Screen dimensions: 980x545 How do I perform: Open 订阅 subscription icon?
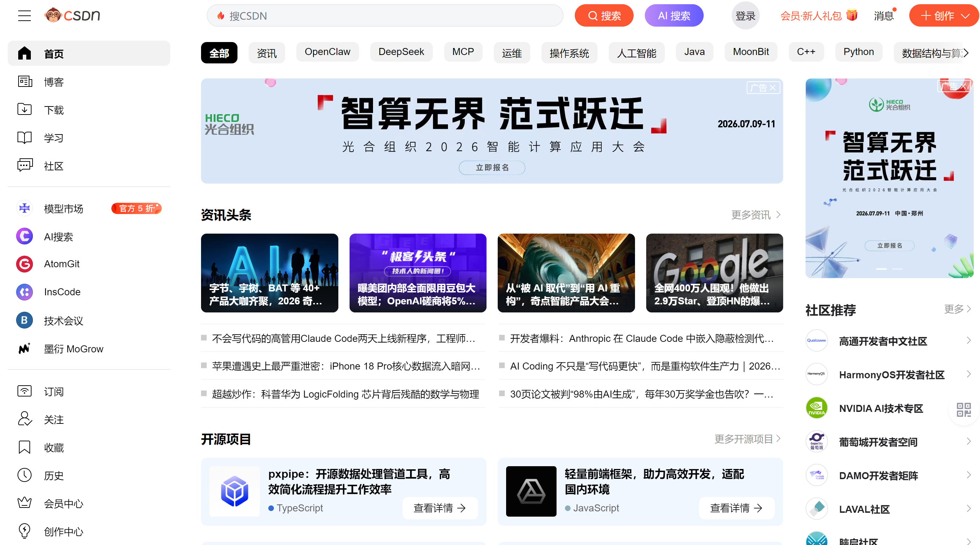click(25, 391)
